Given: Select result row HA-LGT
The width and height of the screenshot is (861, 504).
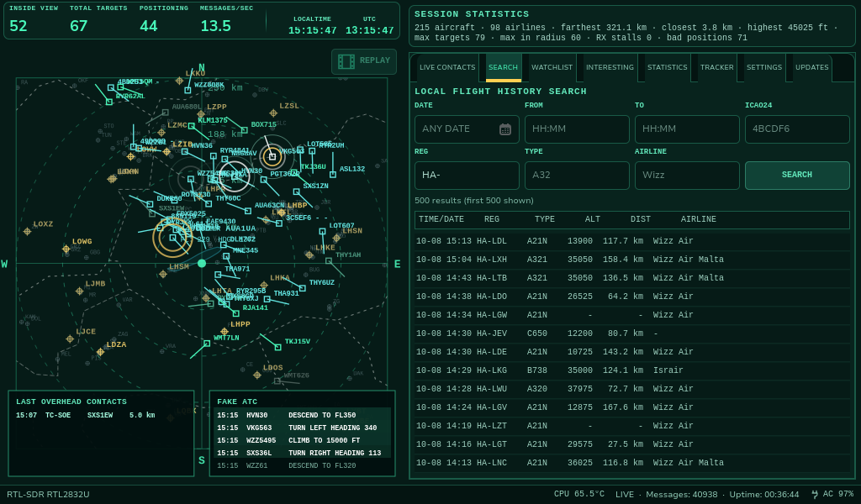Looking at the screenshot, I should 632,444.
